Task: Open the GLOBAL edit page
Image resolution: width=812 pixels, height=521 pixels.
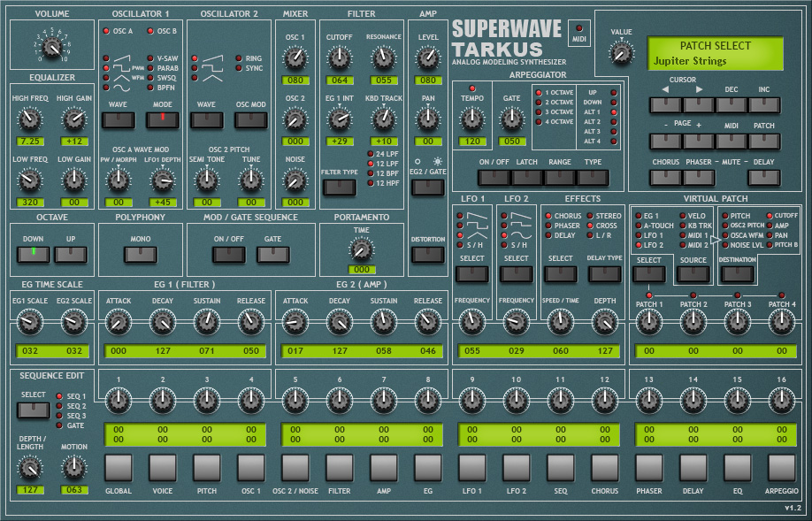Action: (119, 468)
